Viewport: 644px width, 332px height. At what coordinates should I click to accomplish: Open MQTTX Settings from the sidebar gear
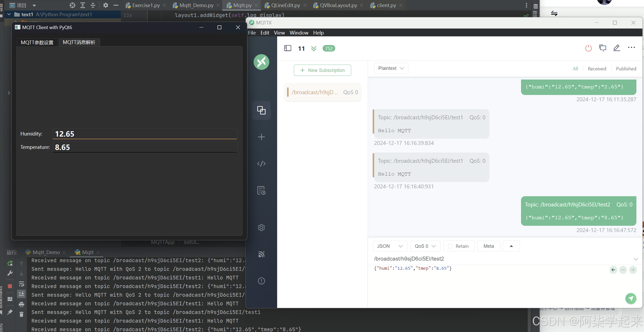click(261, 227)
